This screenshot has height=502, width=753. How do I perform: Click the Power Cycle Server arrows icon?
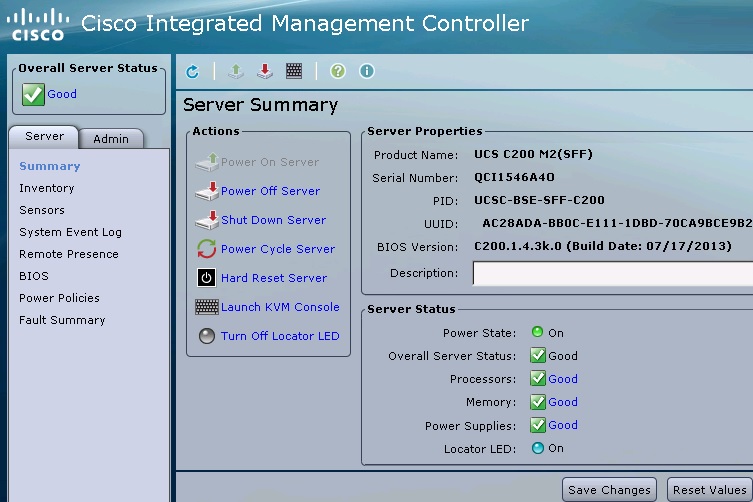(x=206, y=249)
